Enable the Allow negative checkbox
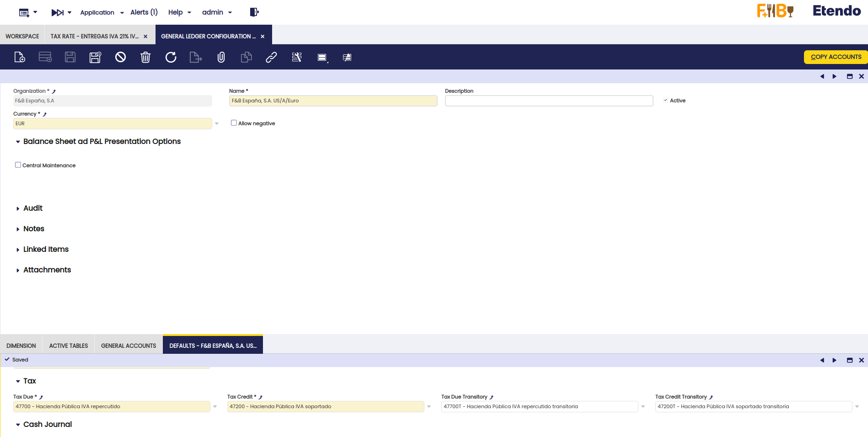The image size is (868, 437). click(234, 123)
